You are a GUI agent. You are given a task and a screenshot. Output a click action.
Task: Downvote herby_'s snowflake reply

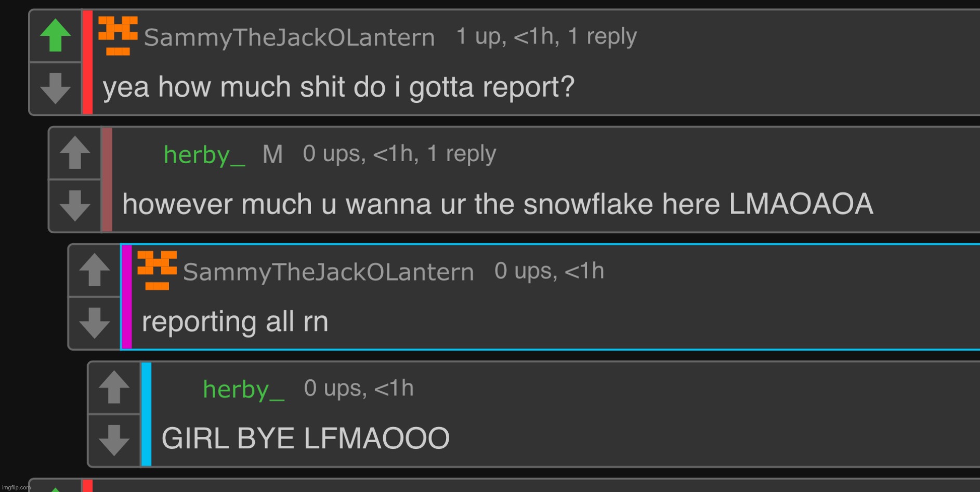click(x=75, y=205)
